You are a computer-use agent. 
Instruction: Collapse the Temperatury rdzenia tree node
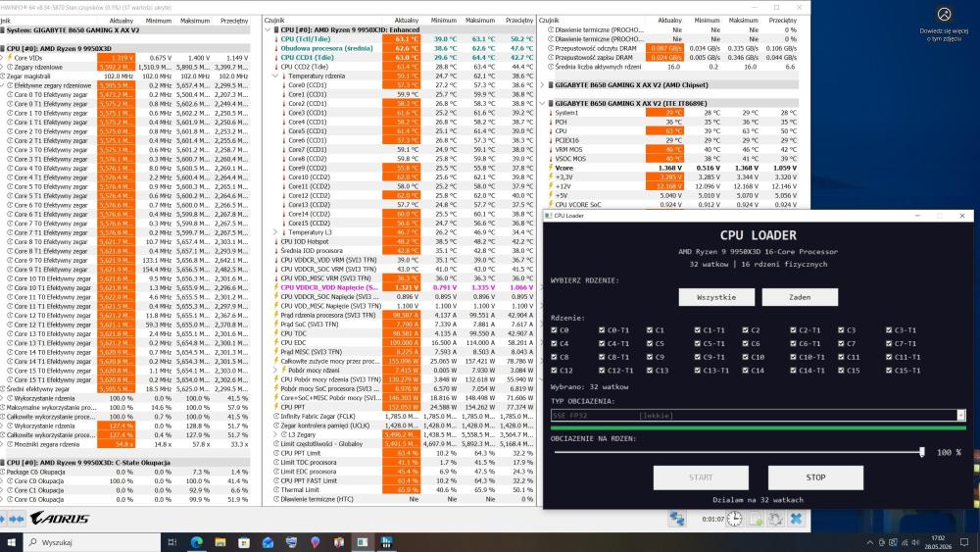(x=275, y=76)
